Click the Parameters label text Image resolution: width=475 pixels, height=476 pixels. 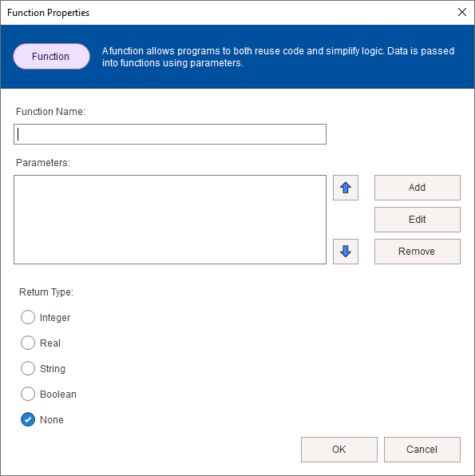coord(43,163)
